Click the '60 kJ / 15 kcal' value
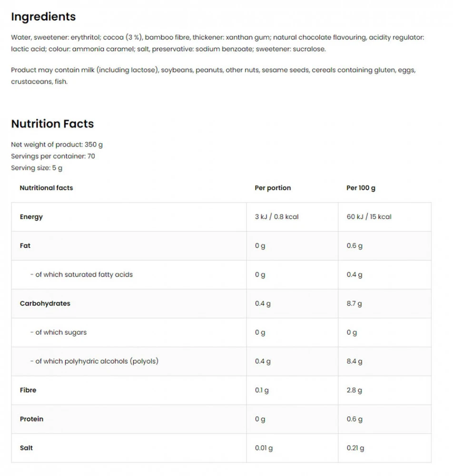 (x=369, y=217)
